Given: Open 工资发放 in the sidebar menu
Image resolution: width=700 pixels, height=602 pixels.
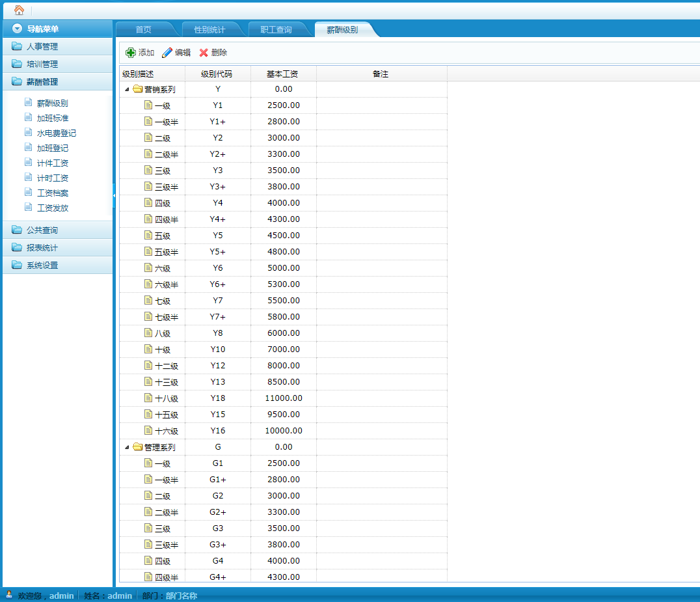Looking at the screenshot, I should coord(52,208).
